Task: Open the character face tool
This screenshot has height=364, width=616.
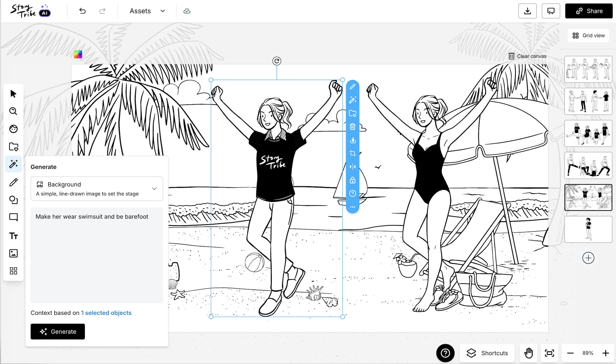Action: click(13, 129)
